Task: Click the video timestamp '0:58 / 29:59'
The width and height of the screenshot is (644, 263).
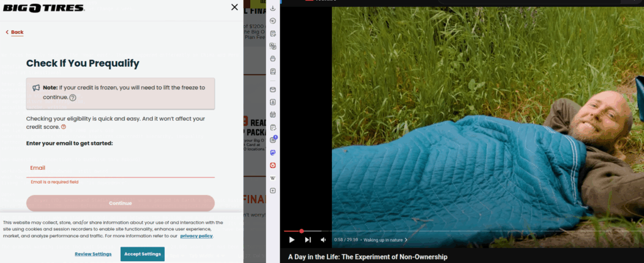Action: click(346, 240)
